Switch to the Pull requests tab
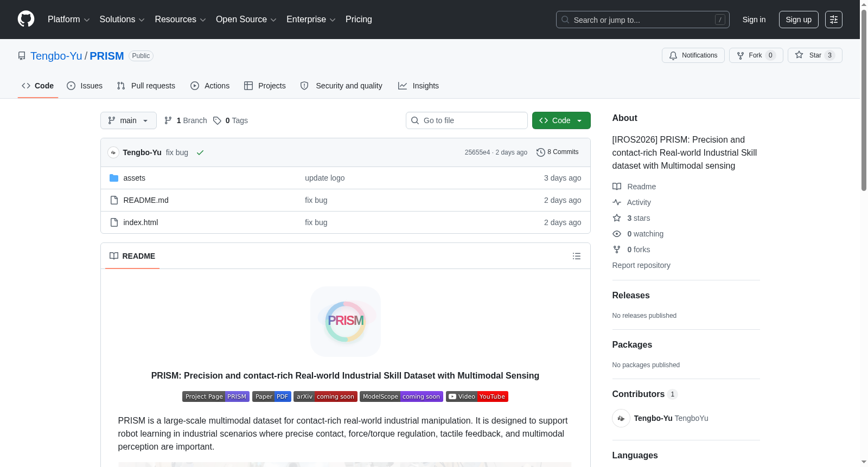The width and height of the screenshot is (868, 467). click(146, 86)
